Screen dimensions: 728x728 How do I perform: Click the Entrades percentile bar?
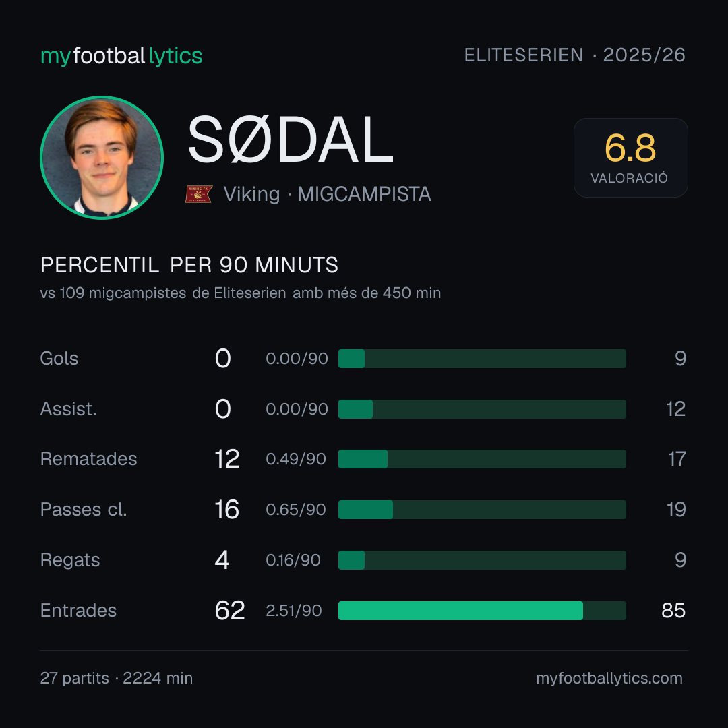pos(482,611)
